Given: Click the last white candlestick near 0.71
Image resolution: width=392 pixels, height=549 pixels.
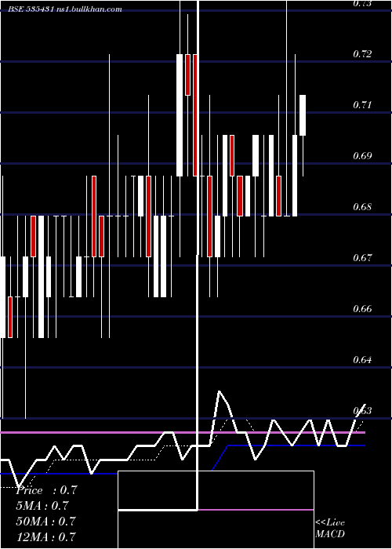Looking at the screenshot, I should click(303, 115).
